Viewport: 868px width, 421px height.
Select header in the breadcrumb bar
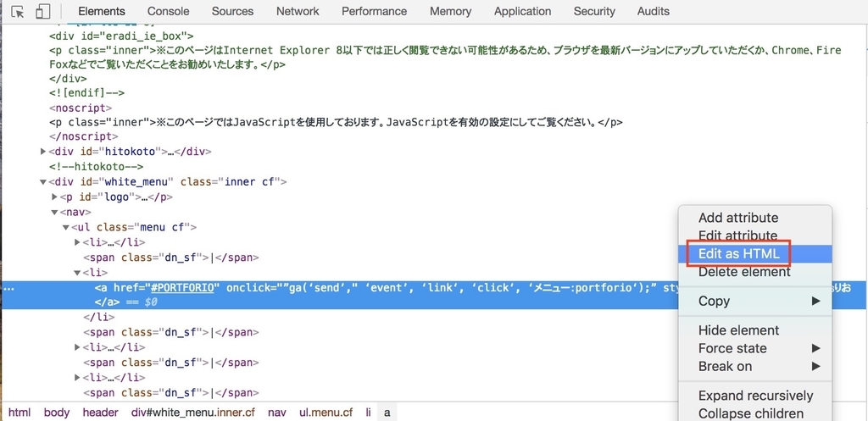(x=100, y=413)
